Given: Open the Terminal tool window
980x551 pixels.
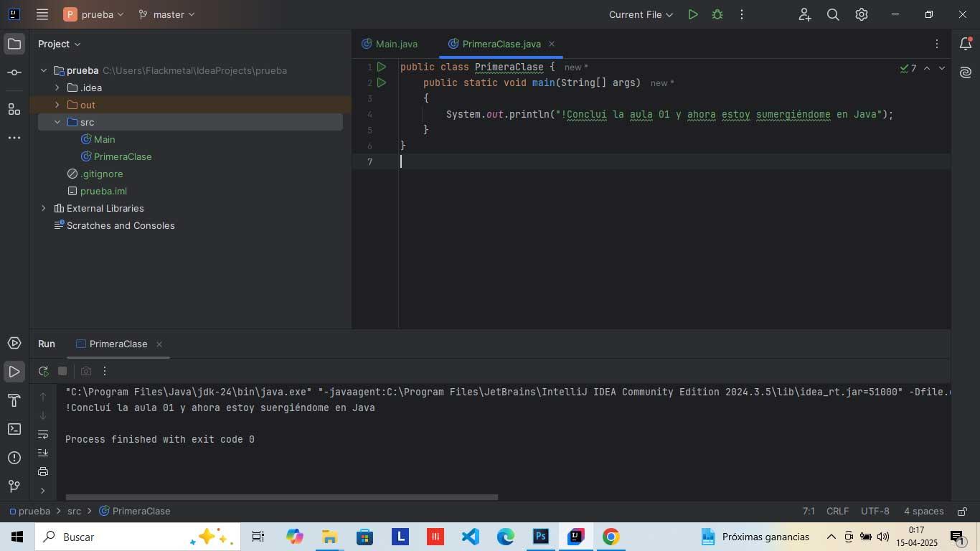Looking at the screenshot, I should [14, 429].
